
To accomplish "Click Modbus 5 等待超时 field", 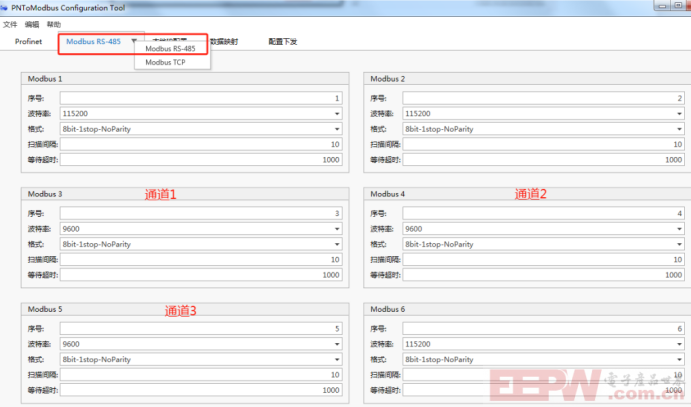I will (x=201, y=390).
